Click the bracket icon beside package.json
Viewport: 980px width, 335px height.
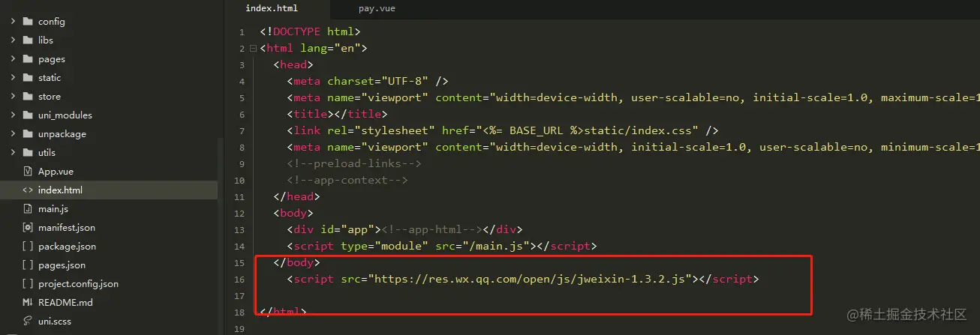pyautogui.click(x=28, y=247)
